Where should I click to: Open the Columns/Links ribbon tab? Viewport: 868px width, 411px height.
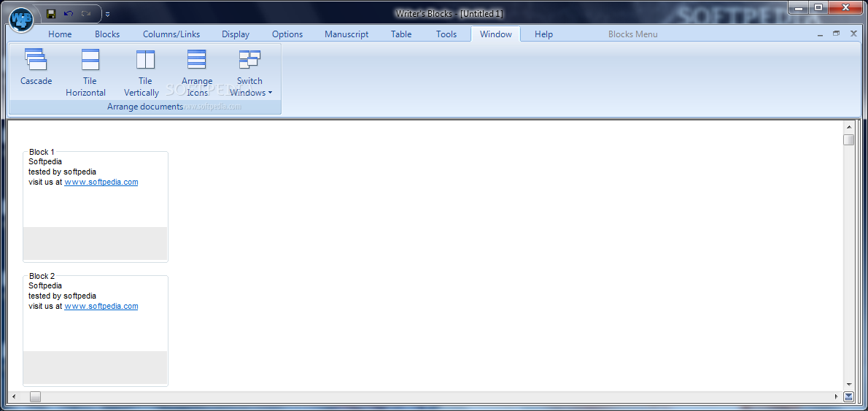(171, 34)
